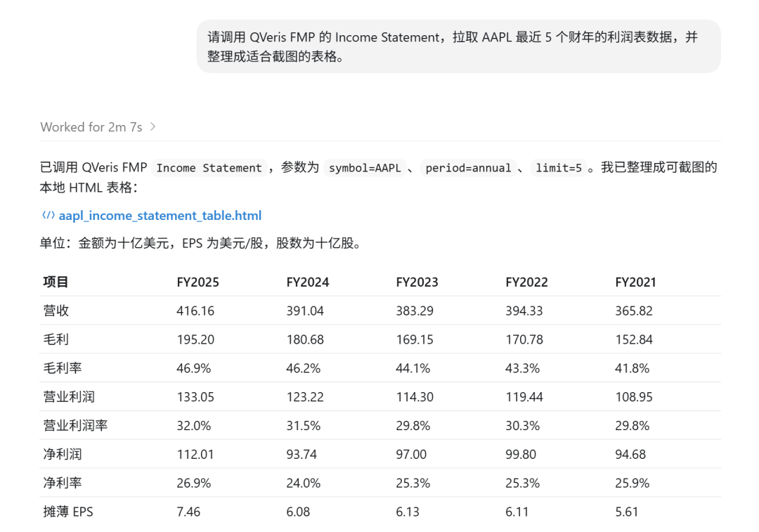The height and width of the screenshot is (532, 759).
Task: Click revenue value 416.16
Action: (195, 311)
